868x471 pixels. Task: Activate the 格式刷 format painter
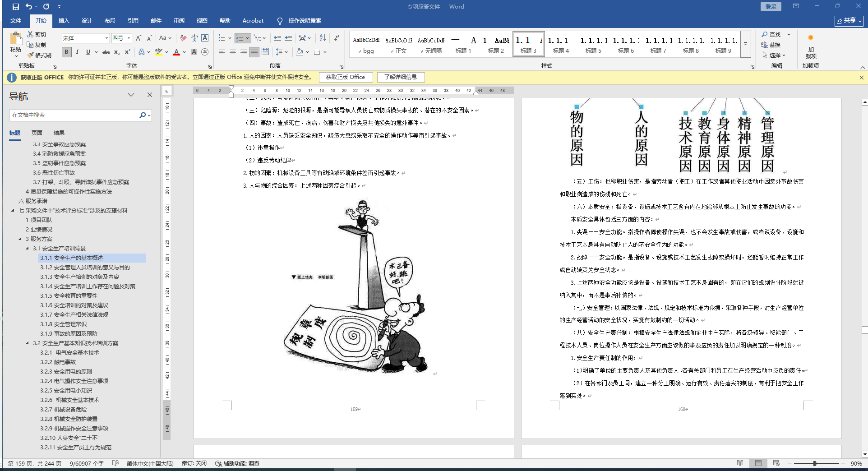tap(39, 55)
